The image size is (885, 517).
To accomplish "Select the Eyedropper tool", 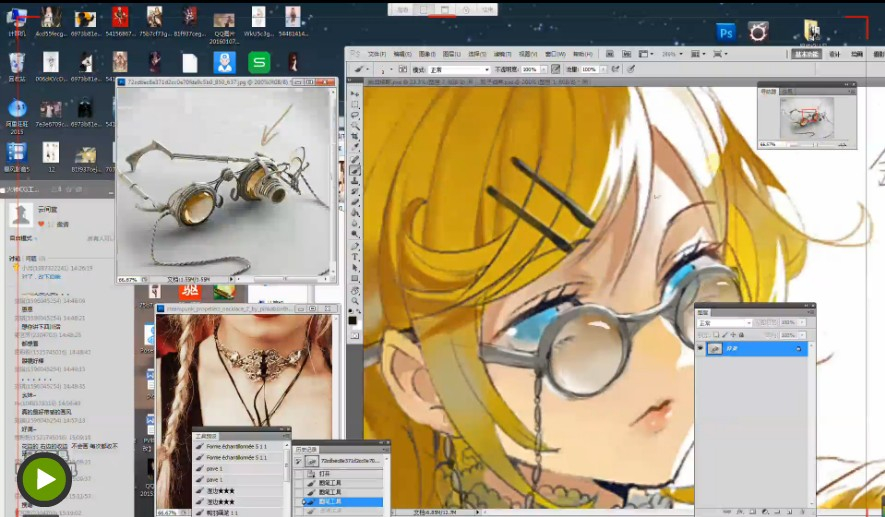I will tap(355, 146).
